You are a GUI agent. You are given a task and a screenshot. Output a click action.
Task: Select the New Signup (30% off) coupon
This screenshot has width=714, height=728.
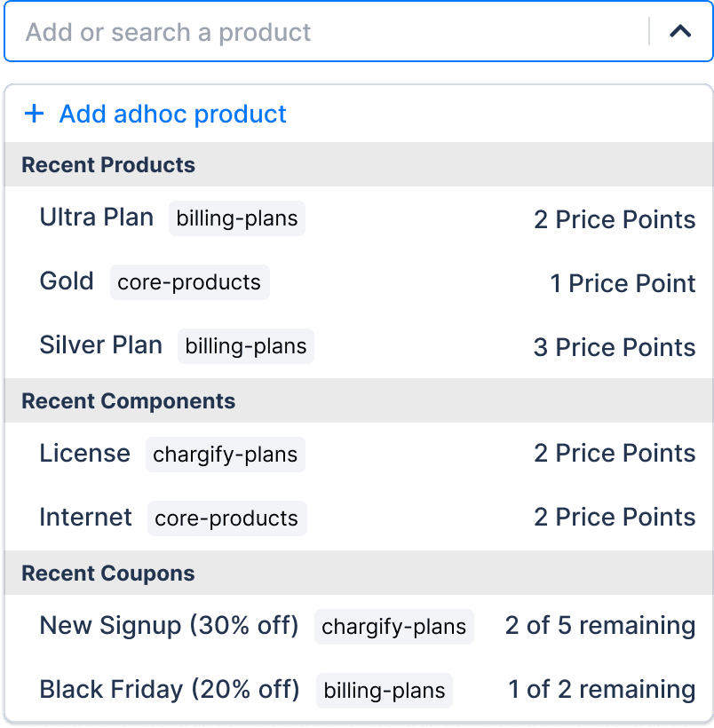coord(169,626)
